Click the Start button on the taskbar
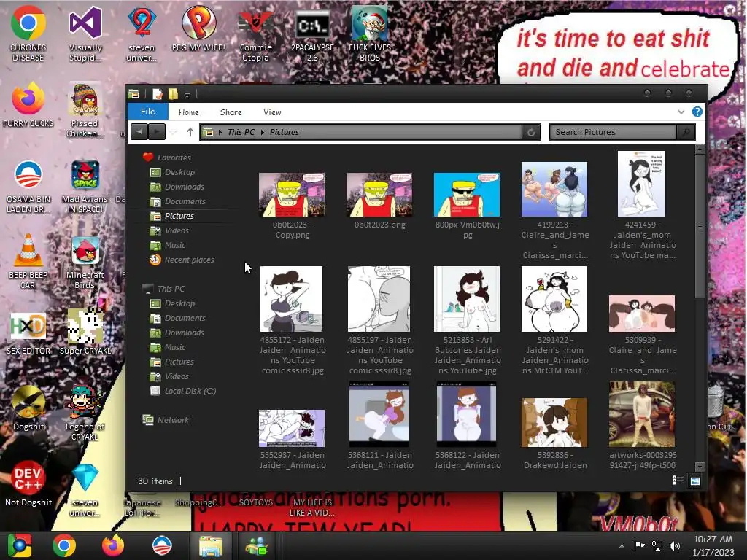 [x=20, y=545]
